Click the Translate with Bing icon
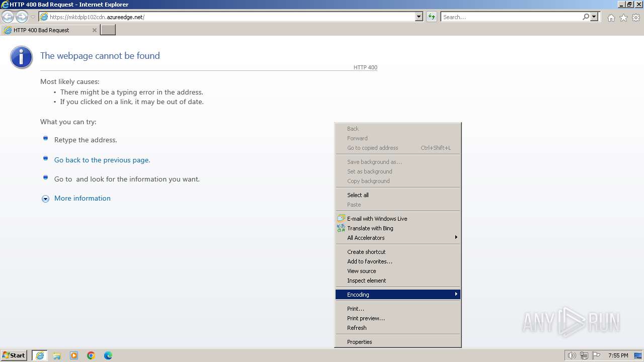Screen dimensions: 644x362 (x=341, y=228)
